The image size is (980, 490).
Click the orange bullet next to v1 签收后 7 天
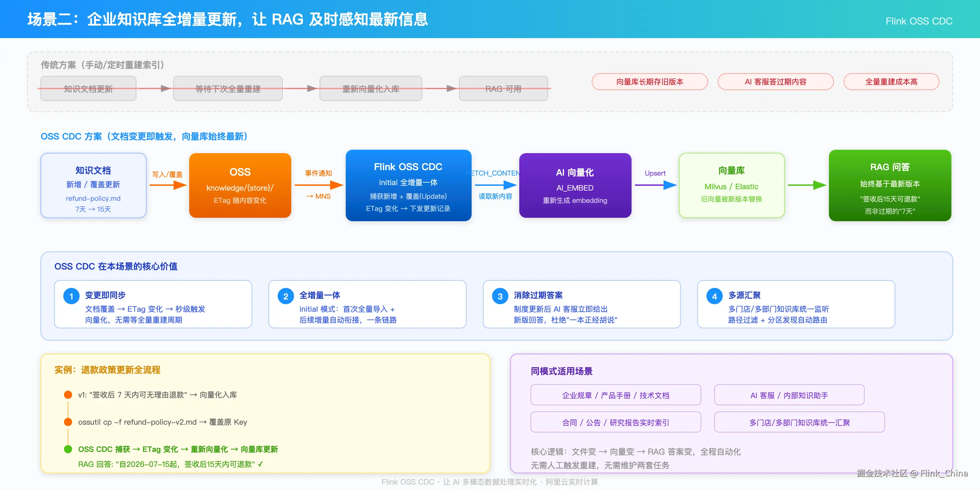[x=68, y=395]
